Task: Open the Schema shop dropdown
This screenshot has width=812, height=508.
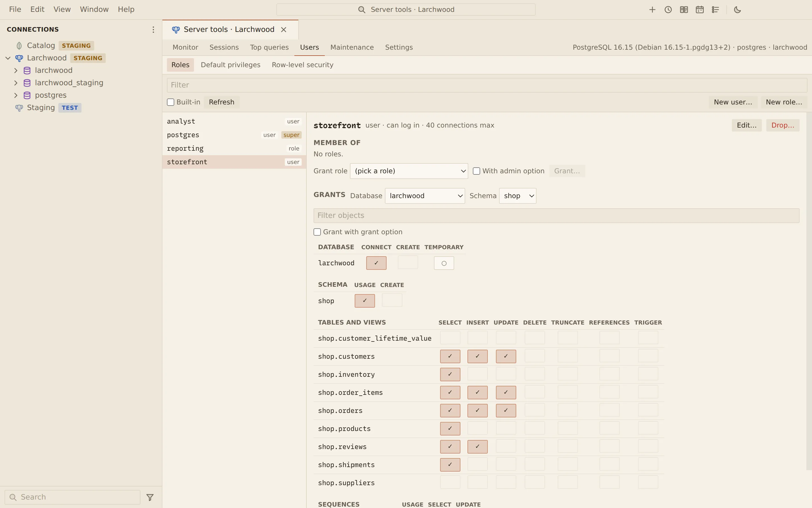Action: [517, 196]
